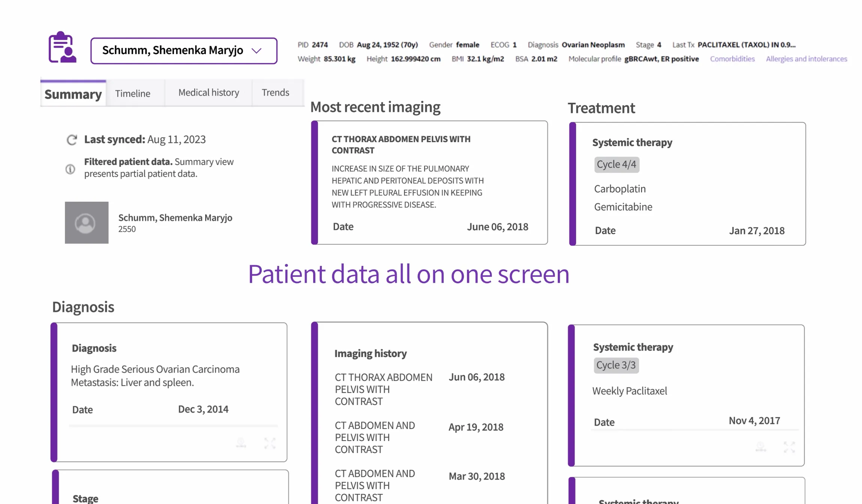Click the info icon next to Filtered patient data

70,168
